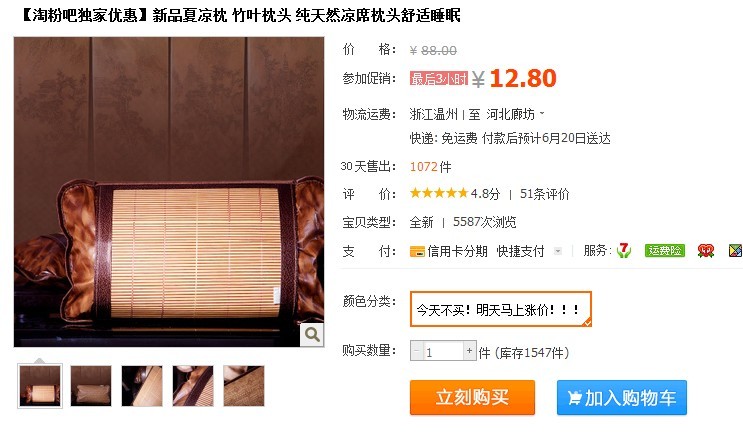743x434 pixels.
Task: Open the 51条评价 reviews link
Action: click(544, 194)
